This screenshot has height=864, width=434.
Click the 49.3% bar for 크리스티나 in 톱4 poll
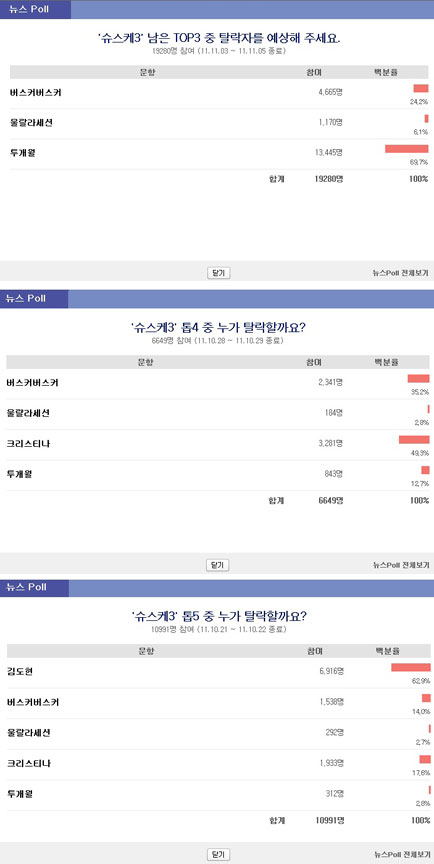click(x=414, y=439)
